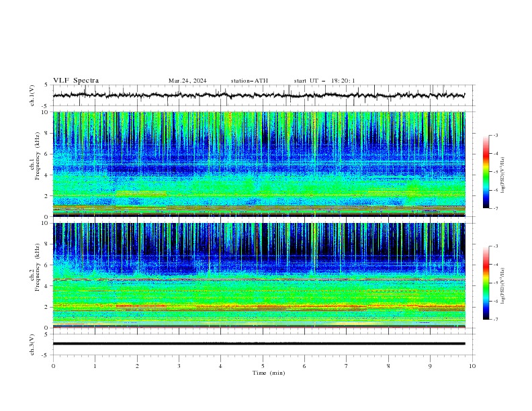Click time axis tick label "5"
Viewport: 532px width, 411px height.
263,366
